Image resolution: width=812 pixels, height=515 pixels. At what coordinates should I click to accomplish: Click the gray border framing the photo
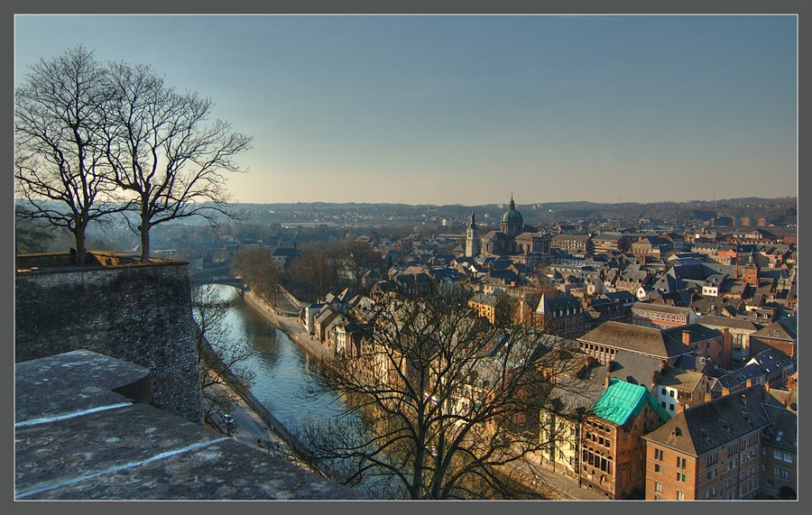[406, 508]
